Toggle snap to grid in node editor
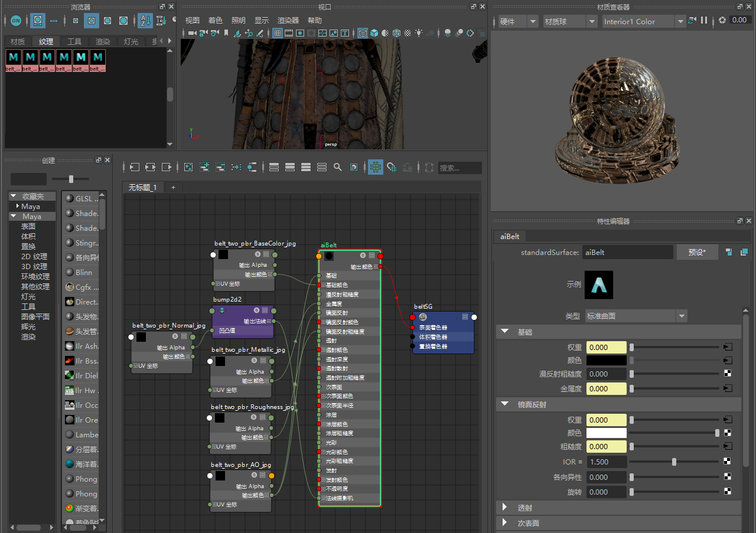The width and height of the screenshot is (756, 533). click(x=392, y=168)
